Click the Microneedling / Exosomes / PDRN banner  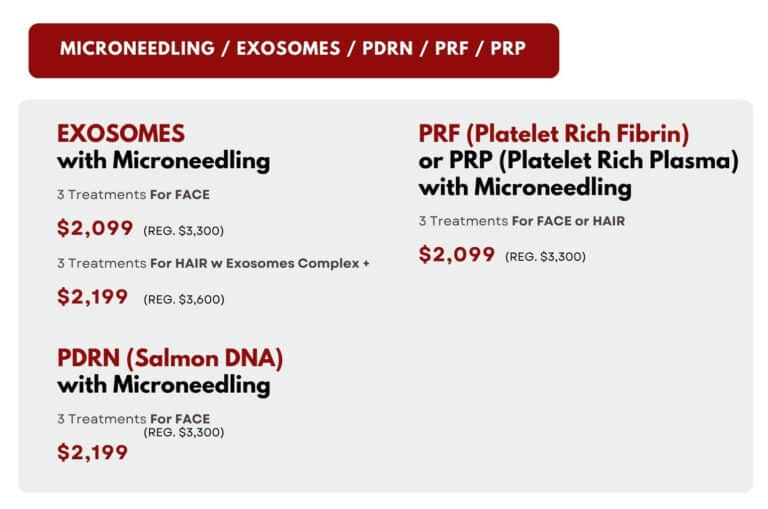tap(293, 49)
